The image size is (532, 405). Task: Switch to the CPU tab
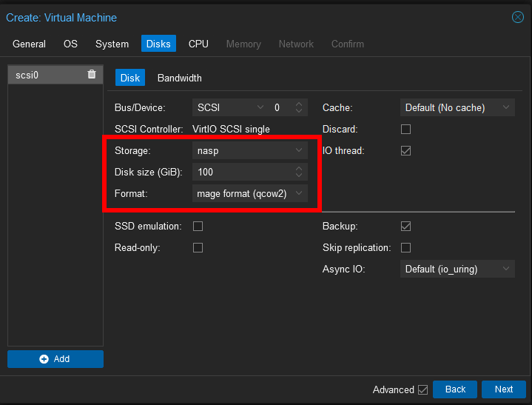198,44
